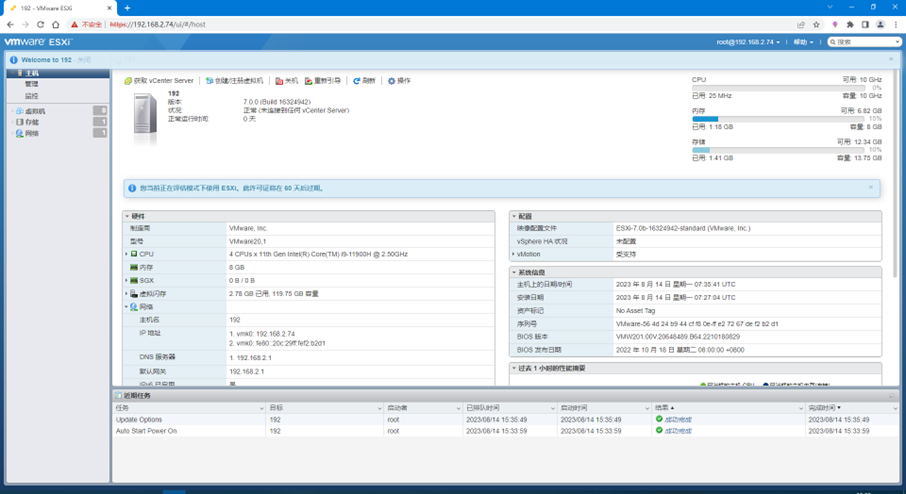Collapse the 硬件 hardware panel
906x494 pixels.
[127, 216]
